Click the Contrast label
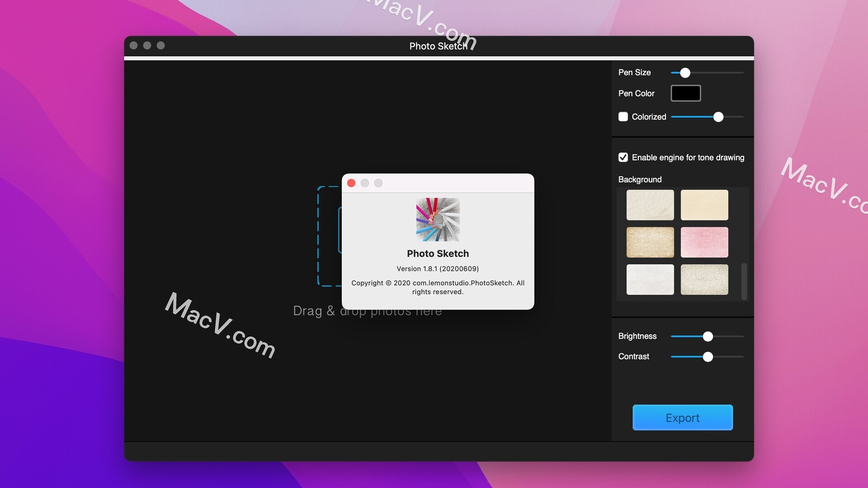Screen dimensions: 868x488 633,357
